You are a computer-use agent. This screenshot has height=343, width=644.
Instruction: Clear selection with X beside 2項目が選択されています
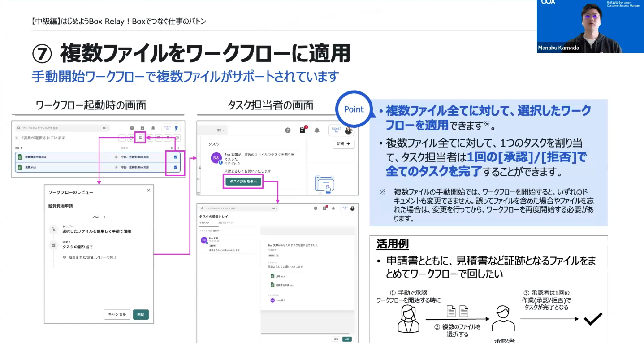(x=17, y=138)
